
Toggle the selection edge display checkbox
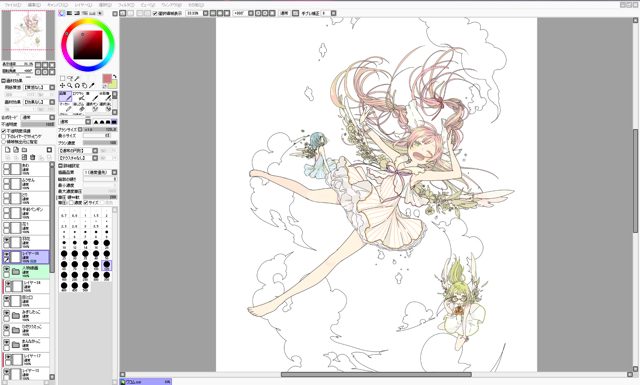click(x=155, y=13)
